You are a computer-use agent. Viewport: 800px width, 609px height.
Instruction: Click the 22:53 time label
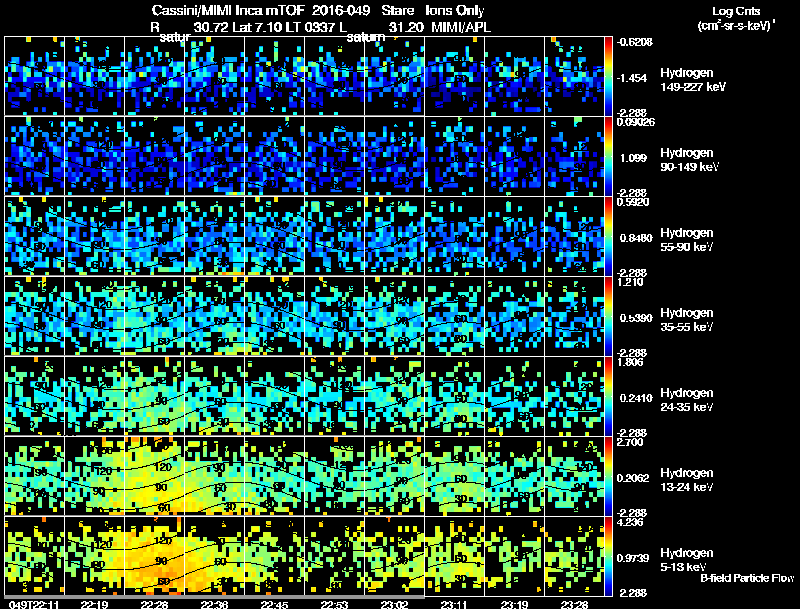coord(334,604)
